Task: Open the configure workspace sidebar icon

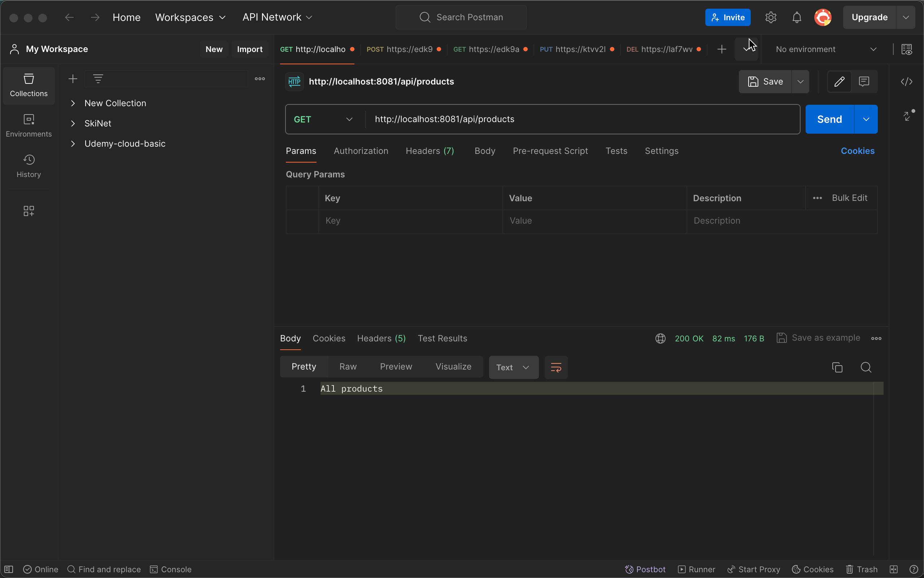Action: click(29, 211)
